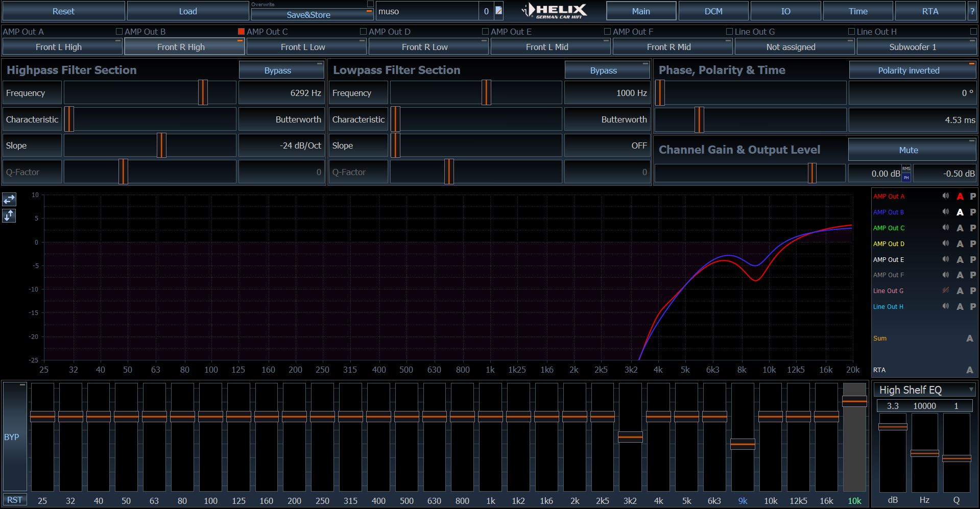The height and width of the screenshot is (509, 980).
Task: Open the Time tab
Action: (858, 11)
